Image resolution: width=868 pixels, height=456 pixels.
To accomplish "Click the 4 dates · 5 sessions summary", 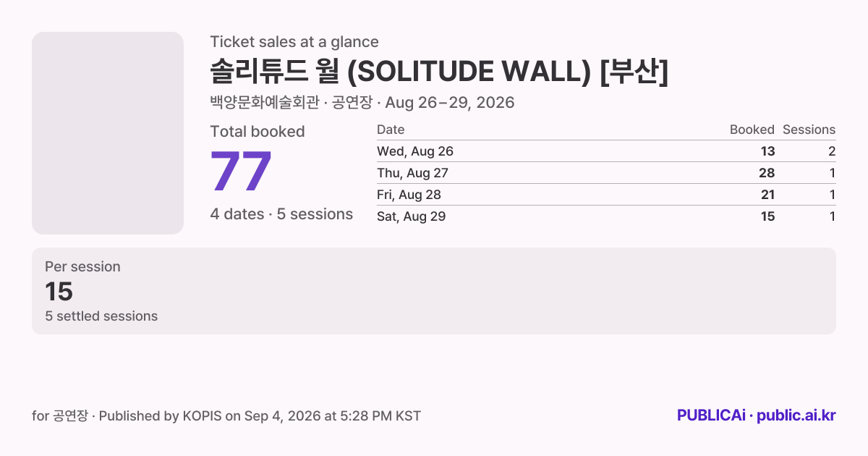I will [x=281, y=214].
